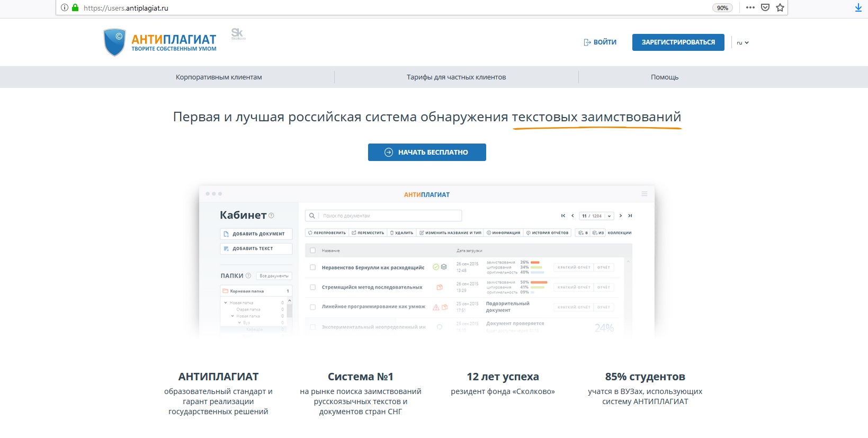
Task: Click the Save to Pocket icon
Action: (x=765, y=7)
